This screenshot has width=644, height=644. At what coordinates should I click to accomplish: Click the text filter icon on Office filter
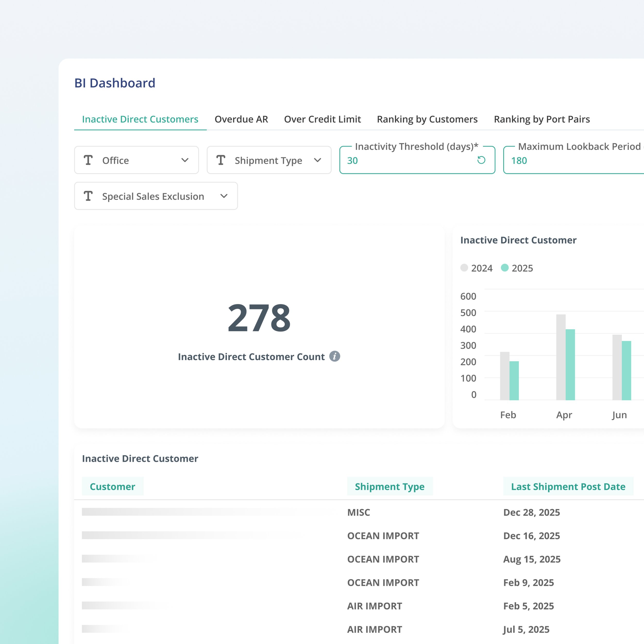tap(89, 160)
